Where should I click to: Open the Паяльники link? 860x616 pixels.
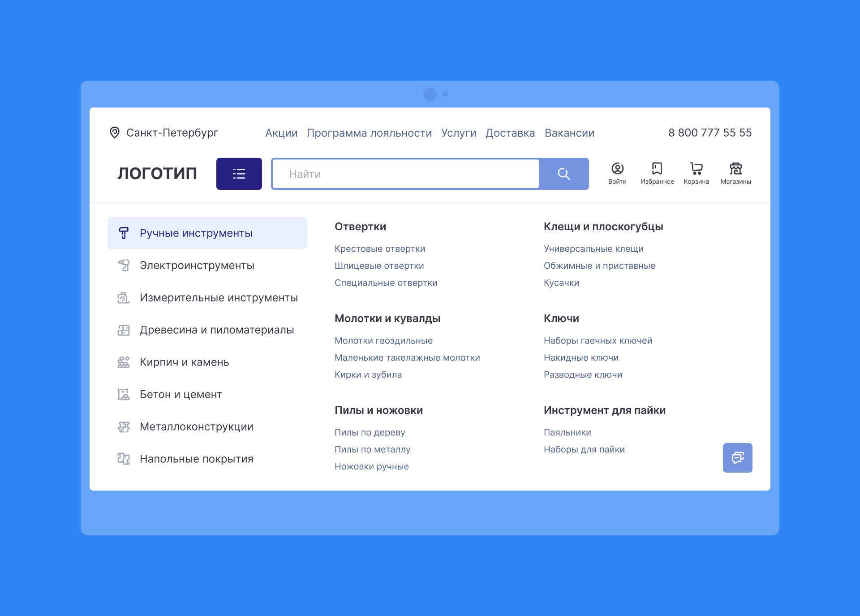(567, 432)
